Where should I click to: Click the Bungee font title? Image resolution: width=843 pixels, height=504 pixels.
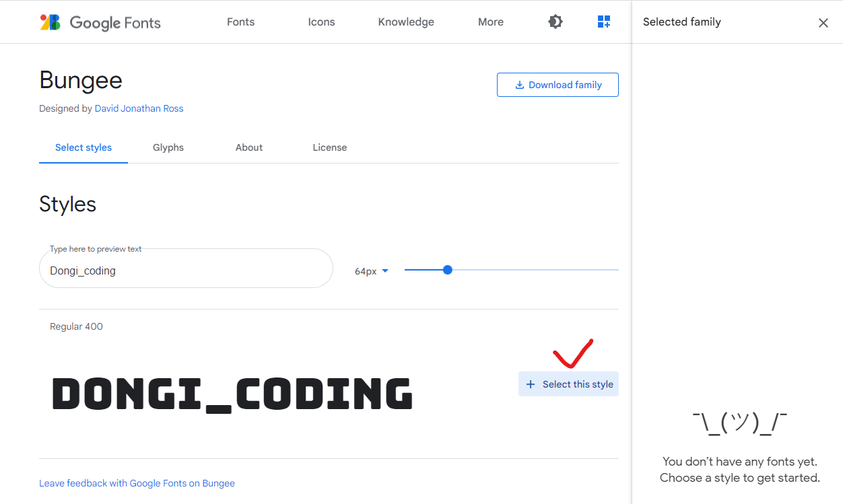(81, 80)
